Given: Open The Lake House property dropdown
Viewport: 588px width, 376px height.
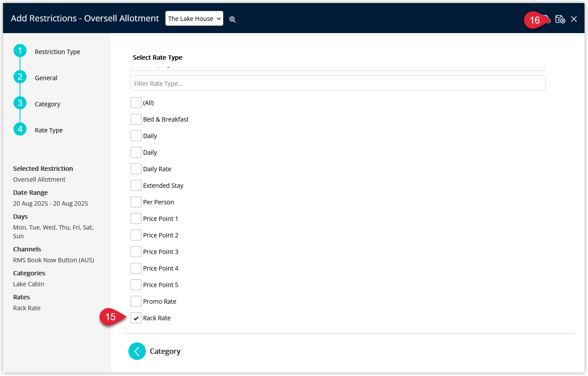Looking at the screenshot, I should (194, 18).
